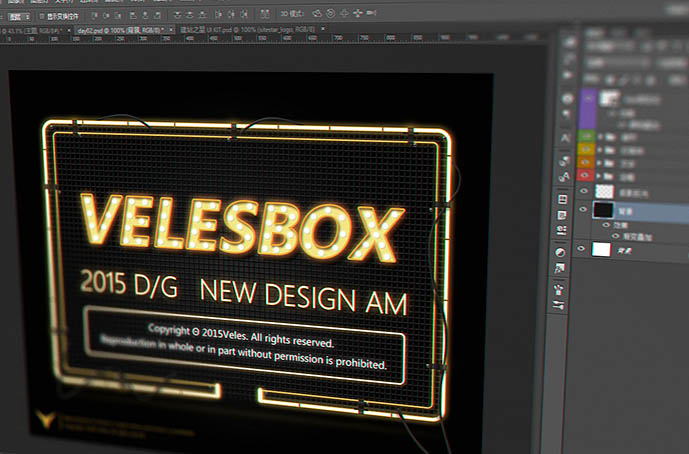Close the UI KIT.psd document tab
The width and height of the screenshot is (689, 454).
(323, 29)
